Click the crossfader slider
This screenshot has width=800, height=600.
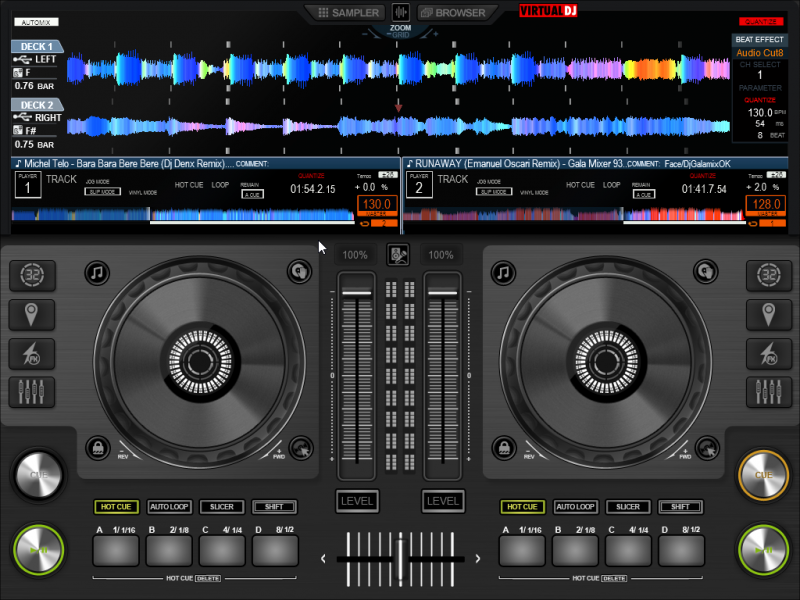[x=401, y=559]
